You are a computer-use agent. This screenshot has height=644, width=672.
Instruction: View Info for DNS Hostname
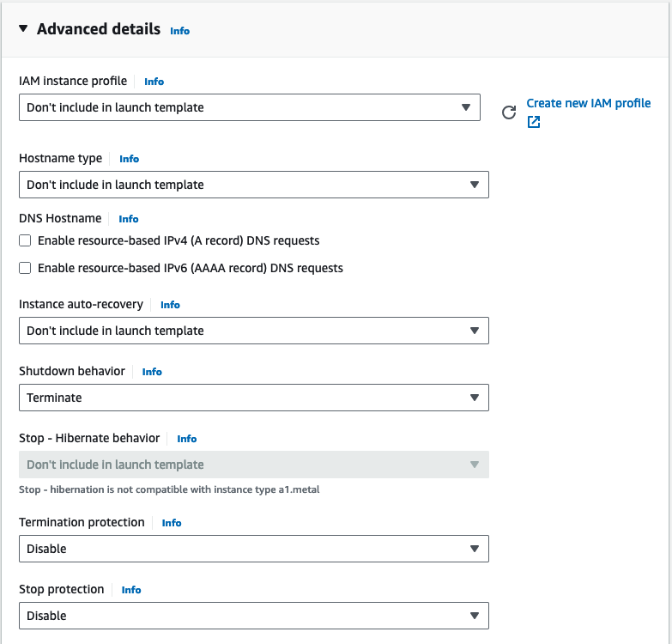128,219
